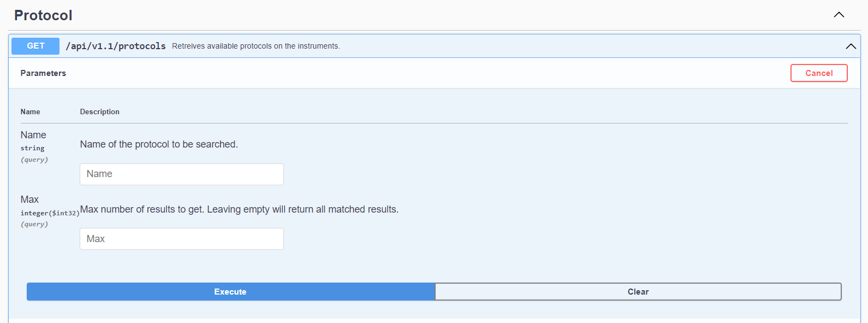Collapse the Protocol section chevron

pyautogui.click(x=839, y=15)
